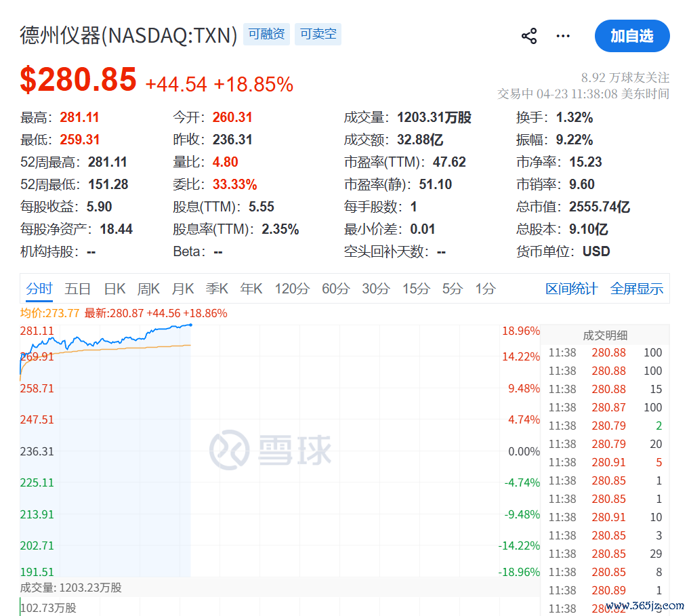Click the 全屏显示 link
This screenshot has height=616, width=689.
click(637, 289)
